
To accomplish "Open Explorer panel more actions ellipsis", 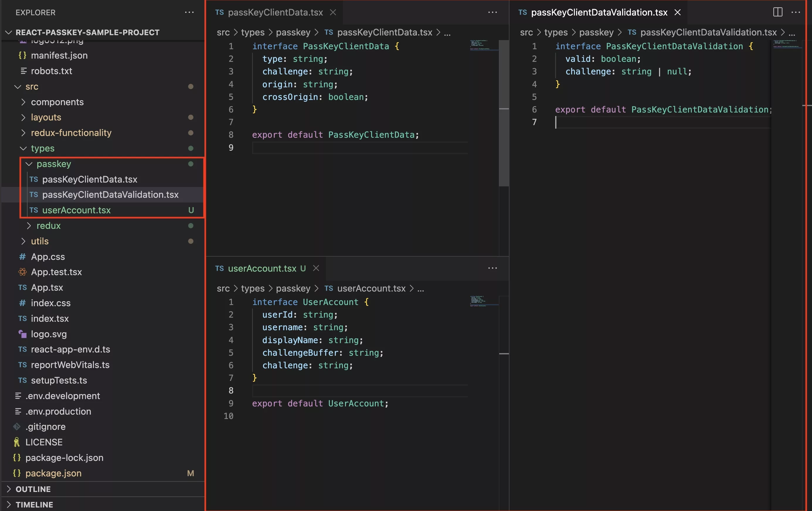I will point(189,13).
